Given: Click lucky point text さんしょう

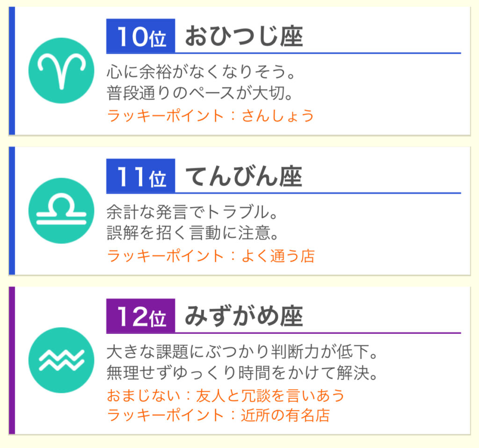Looking at the screenshot, I should point(278,116).
